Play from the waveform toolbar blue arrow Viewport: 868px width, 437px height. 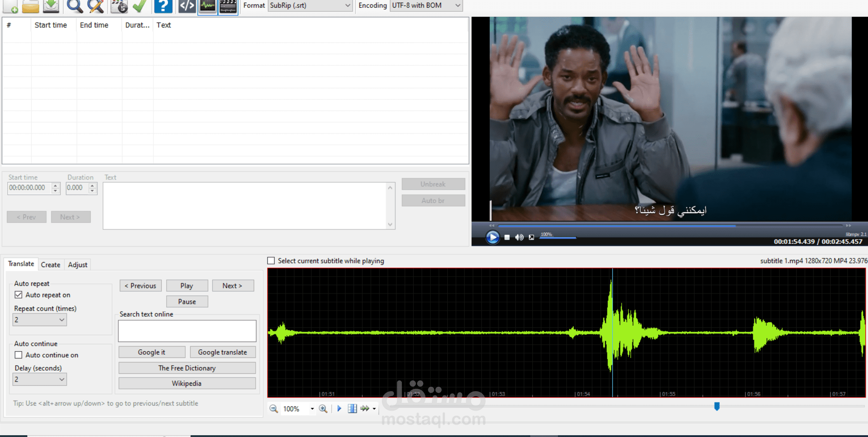[339, 408]
